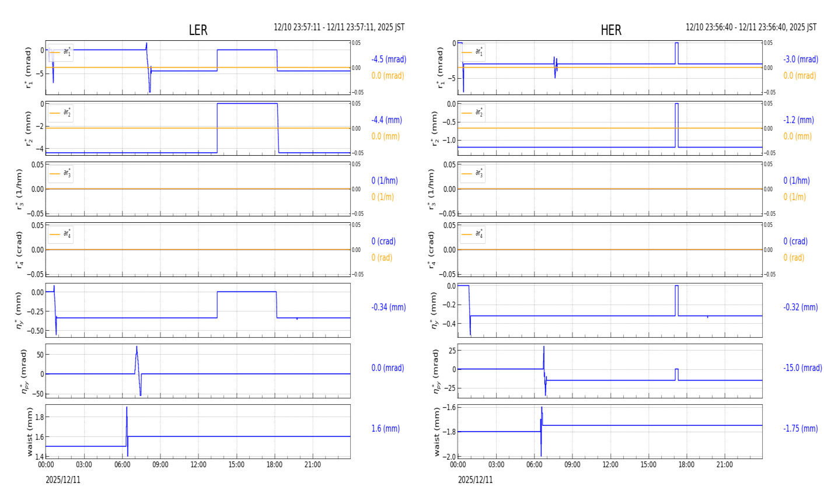Click the ∂r1* legend entry in LER plot
This screenshot has width=824, height=504.
coord(61,52)
